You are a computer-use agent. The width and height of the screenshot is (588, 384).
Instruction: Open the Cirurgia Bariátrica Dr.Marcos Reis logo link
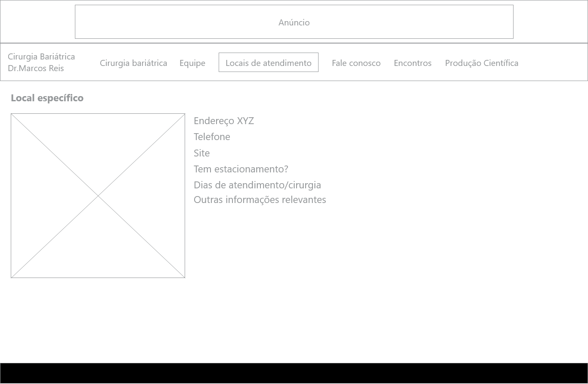coord(41,62)
